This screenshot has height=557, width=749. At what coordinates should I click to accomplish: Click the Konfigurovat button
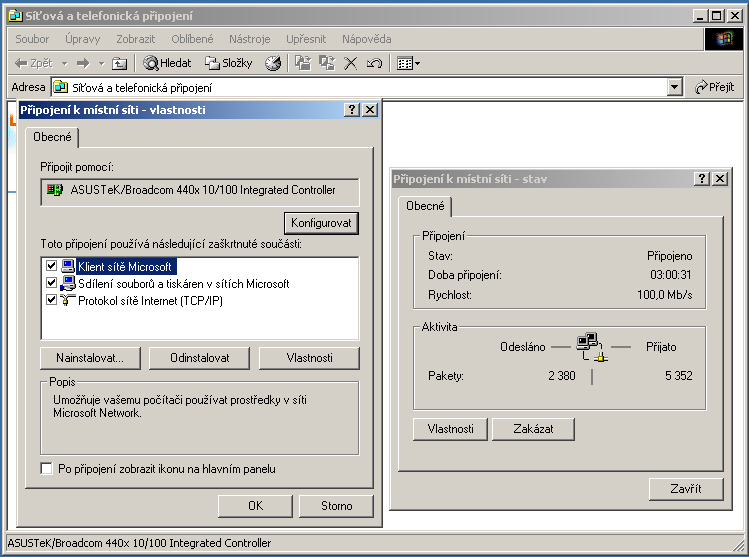(x=321, y=223)
